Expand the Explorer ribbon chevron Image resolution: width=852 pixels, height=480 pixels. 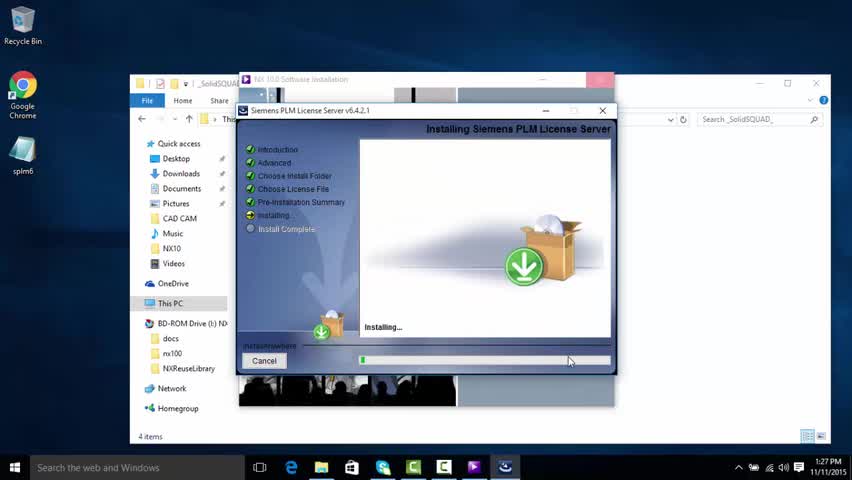810,100
